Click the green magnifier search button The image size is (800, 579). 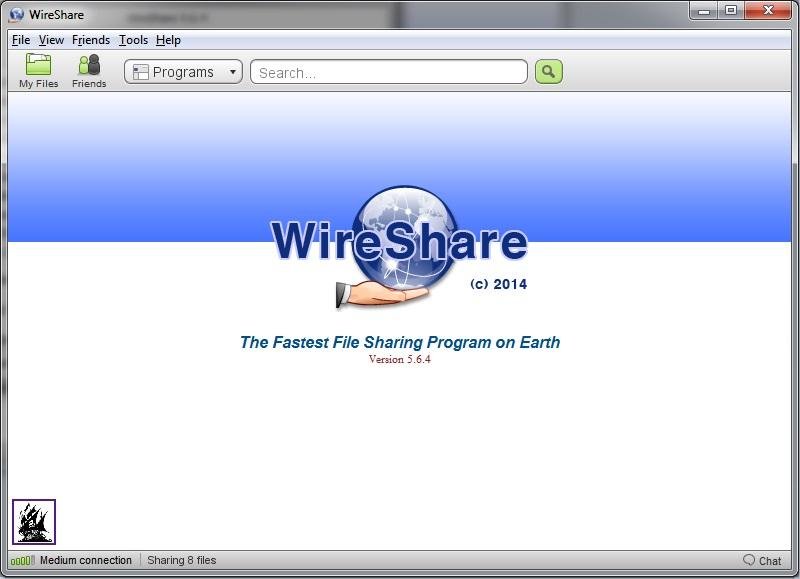(548, 72)
